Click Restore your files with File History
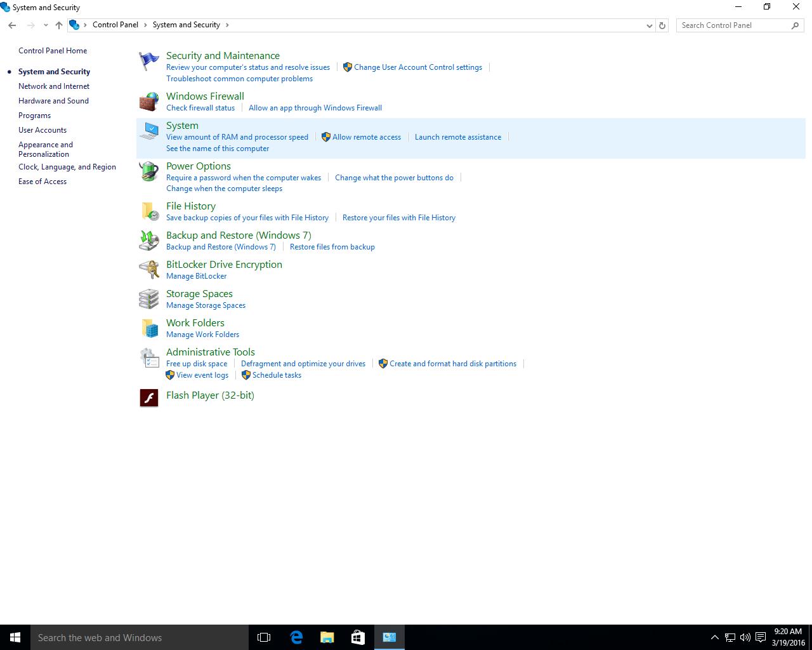Image resolution: width=812 pixels, height=650 pixels. click(x=399, y=218)
